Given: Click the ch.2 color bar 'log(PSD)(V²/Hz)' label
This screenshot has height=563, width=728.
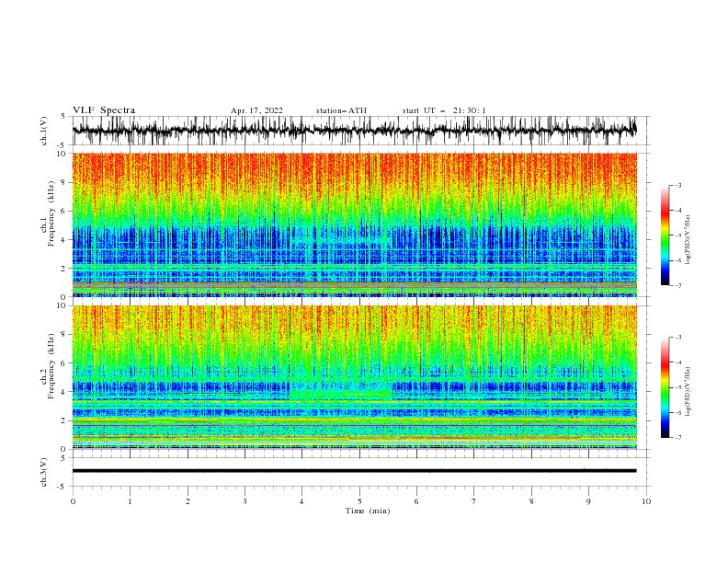Looking at the screenshot, I should (688, 391).
